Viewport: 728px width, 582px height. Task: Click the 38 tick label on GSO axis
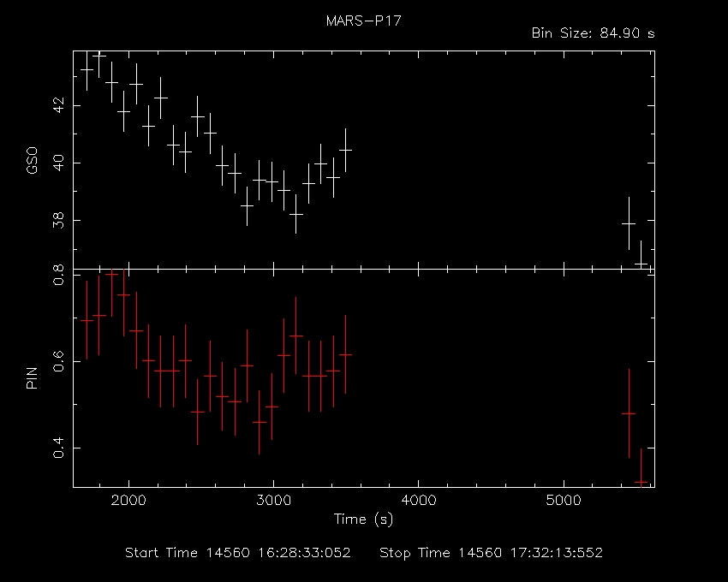pos(59,221)
